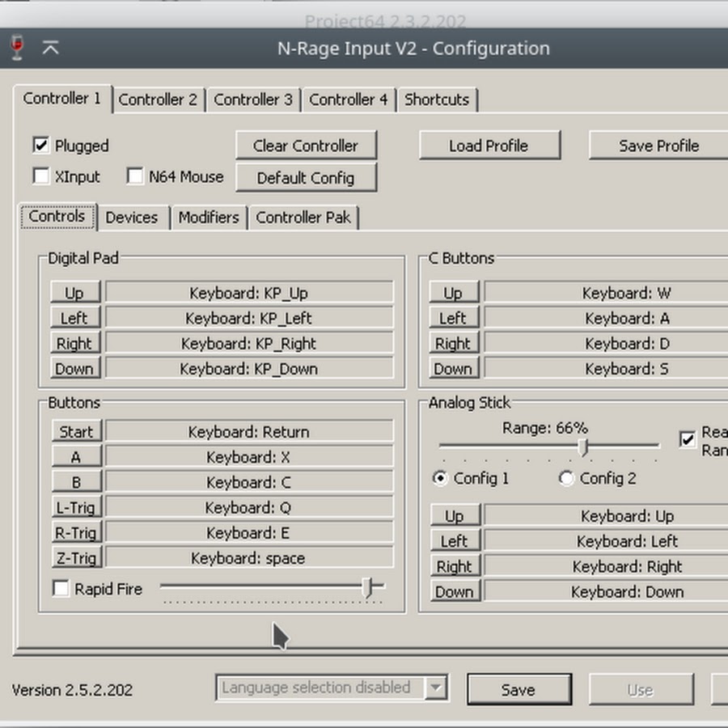728x728 pixels.
Task: Click the 'Keyboard: KP_Down' mapping field
Action: (x=249, y=369)
